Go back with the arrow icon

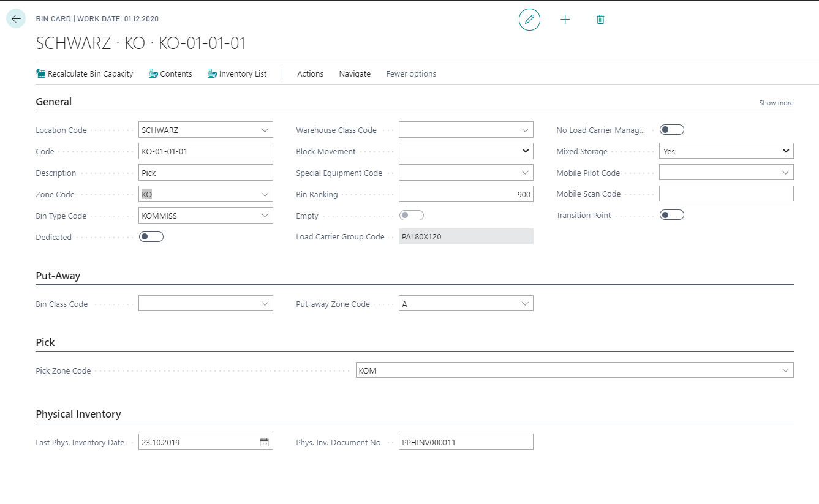point(16,19)
